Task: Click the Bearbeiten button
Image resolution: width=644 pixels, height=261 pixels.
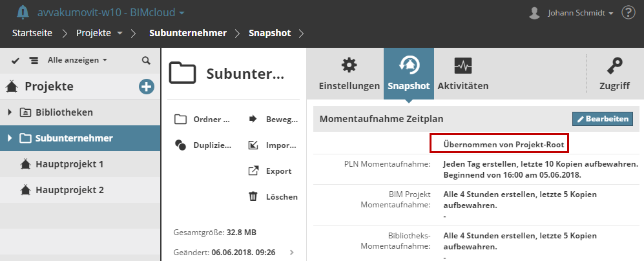Action: [603, 119]
